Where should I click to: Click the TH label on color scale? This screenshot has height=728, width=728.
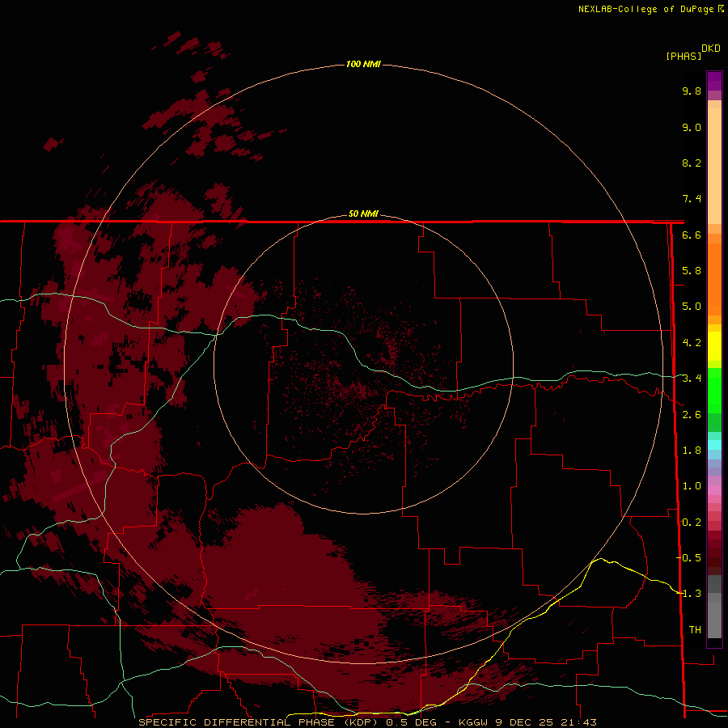(x=695, y=629)
